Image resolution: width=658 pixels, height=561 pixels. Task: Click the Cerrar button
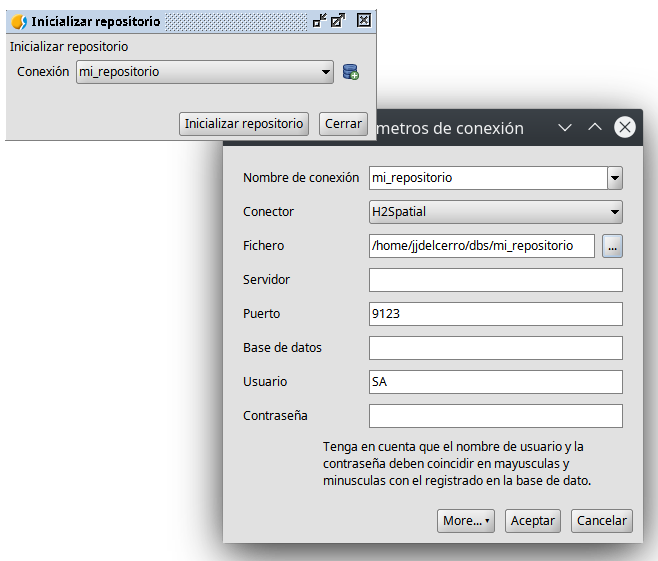click(x=343, y=124)
